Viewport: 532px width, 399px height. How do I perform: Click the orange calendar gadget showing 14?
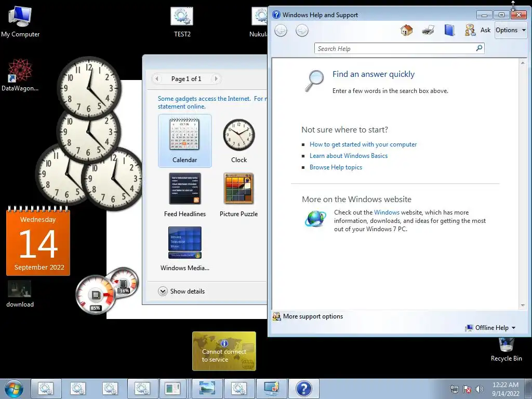pos(38,241)
